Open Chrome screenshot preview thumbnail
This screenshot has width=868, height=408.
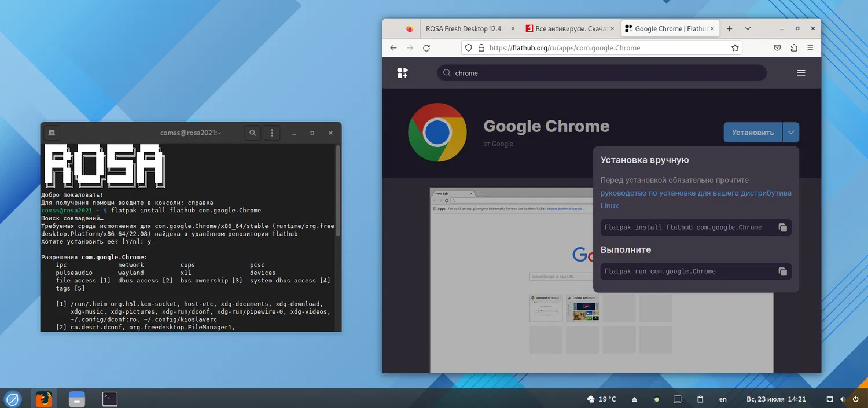(x=602, y=280)
